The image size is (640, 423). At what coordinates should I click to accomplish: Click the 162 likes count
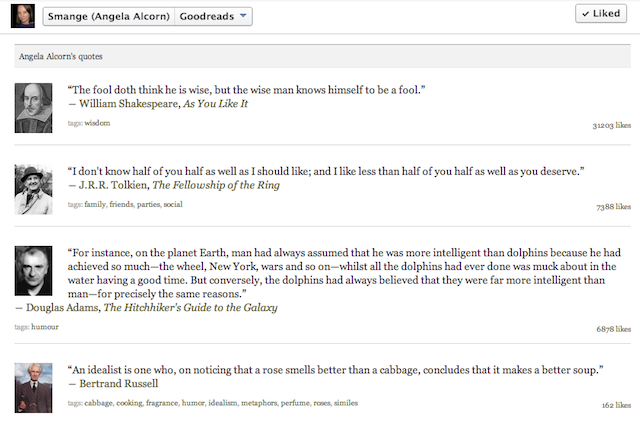coord(616,405)
